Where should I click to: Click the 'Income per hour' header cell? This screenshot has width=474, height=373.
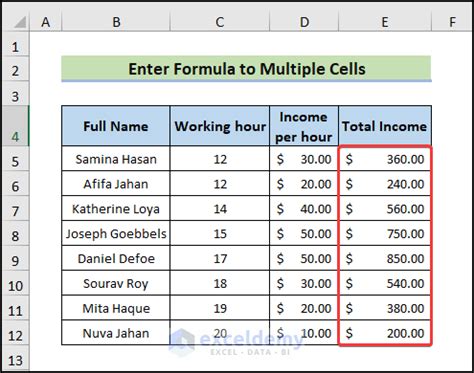(x=304, y=126)
